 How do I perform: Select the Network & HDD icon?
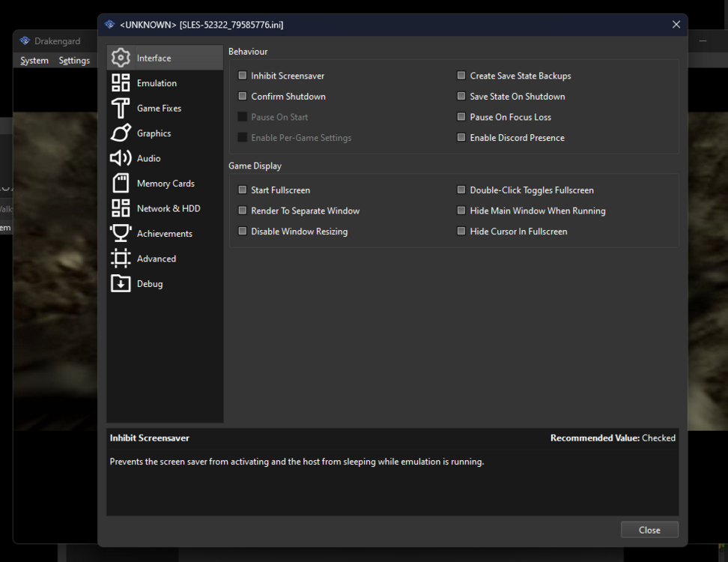(121, 208)
